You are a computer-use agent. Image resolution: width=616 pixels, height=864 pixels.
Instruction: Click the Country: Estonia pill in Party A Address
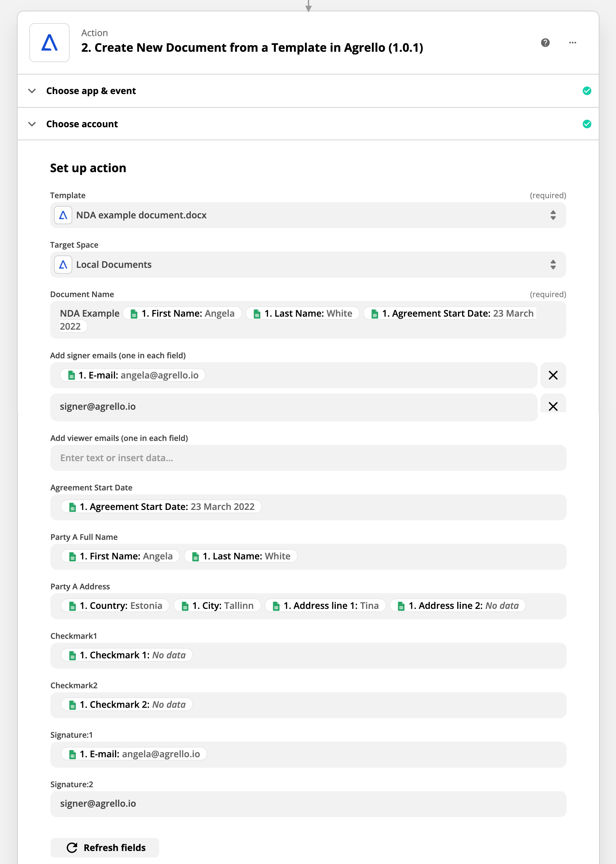click(x=115, y=606)
